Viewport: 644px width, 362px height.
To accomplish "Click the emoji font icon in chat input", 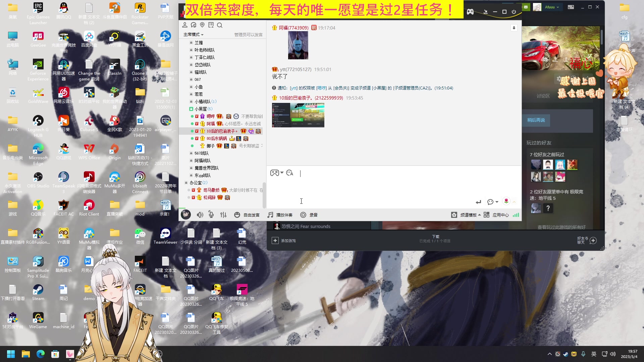I will pos(290,173).
